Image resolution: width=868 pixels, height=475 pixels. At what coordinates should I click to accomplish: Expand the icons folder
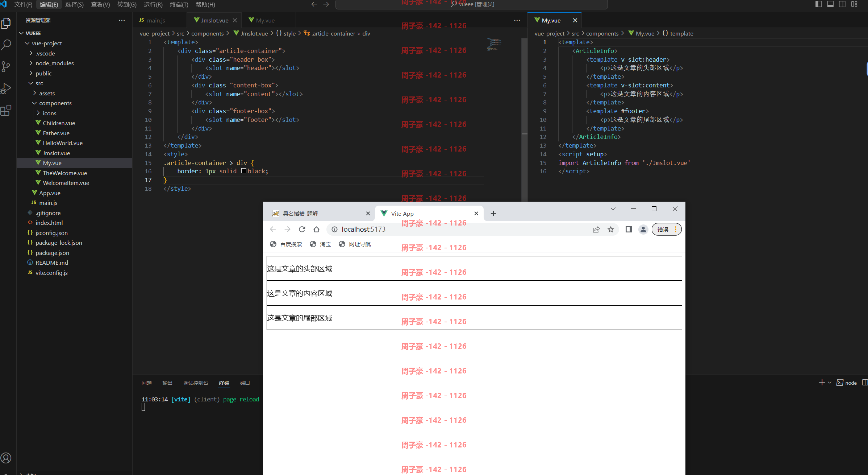38,113
